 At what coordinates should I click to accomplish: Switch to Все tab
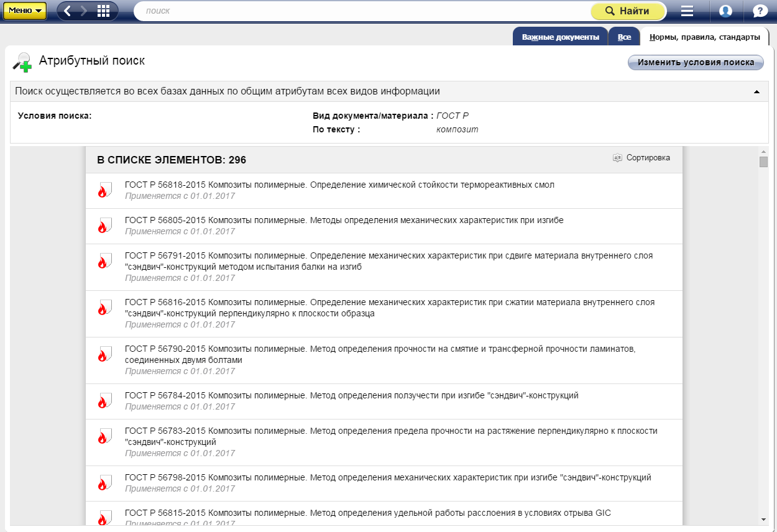[x=624, y=37]
